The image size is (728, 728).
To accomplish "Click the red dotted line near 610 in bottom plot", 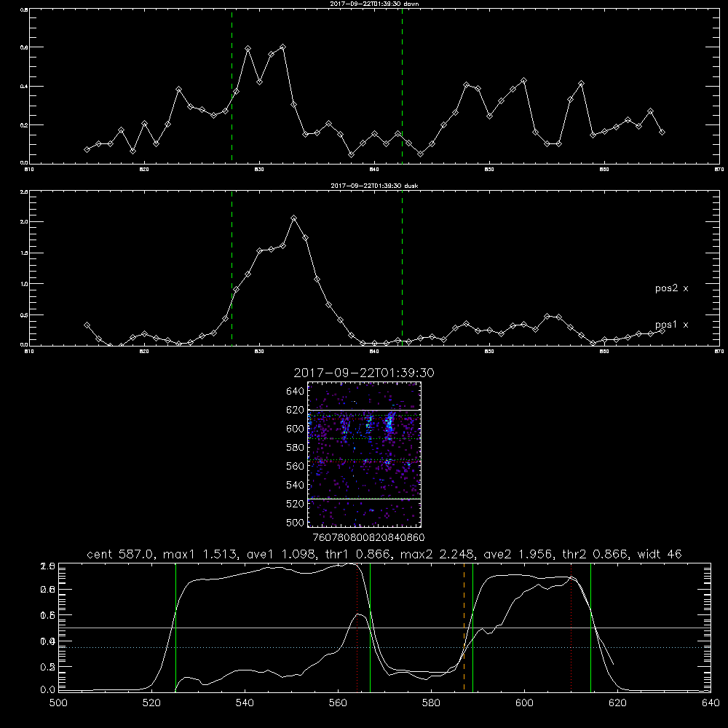I will click(x=571, y=628).
